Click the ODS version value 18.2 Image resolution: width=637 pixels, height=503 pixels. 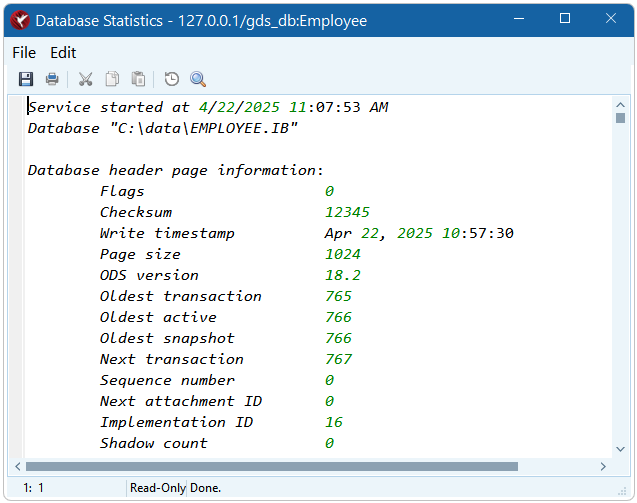(x=343, y=275)
